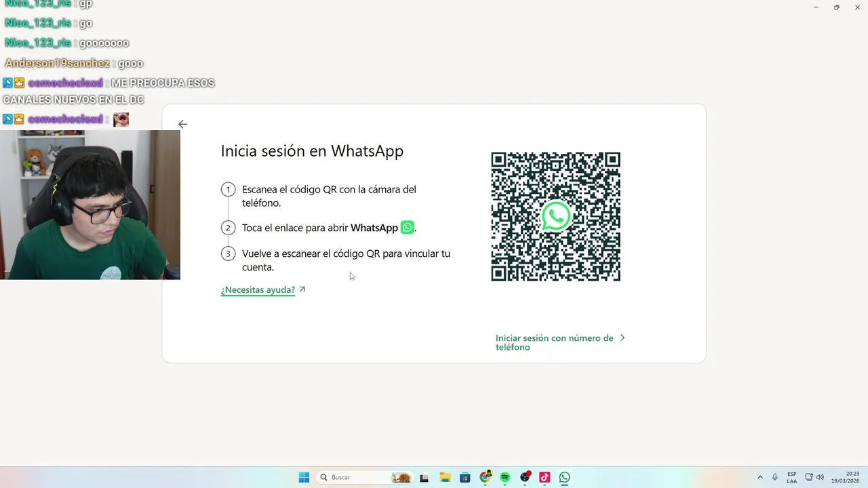Choose Iniciar sesión con número de teléfono
This screenshot has height=488, width=868.
560,342
